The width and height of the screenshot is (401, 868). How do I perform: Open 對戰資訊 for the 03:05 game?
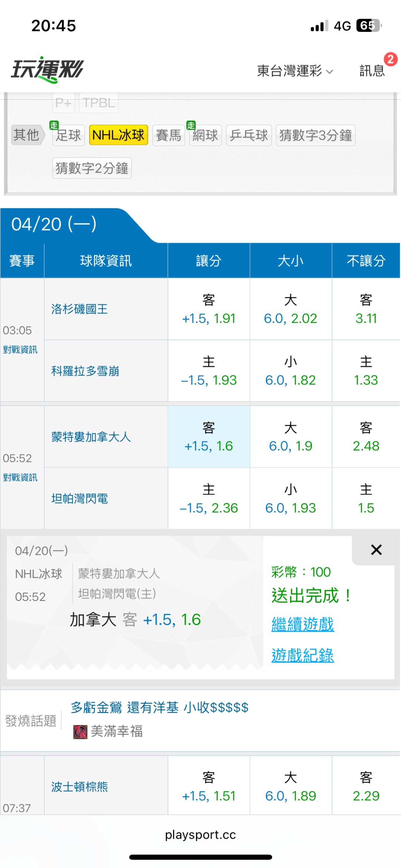20,350
